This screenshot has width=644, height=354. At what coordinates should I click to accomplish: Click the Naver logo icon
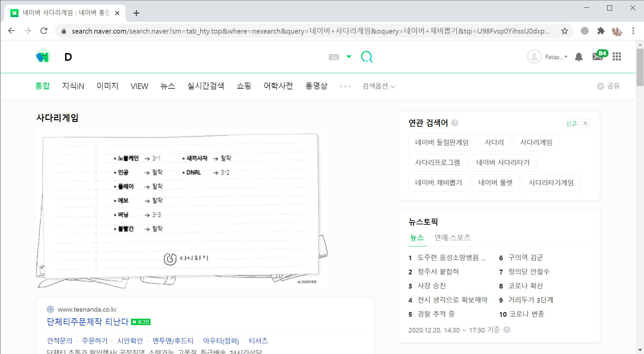[x=43, y=56]
